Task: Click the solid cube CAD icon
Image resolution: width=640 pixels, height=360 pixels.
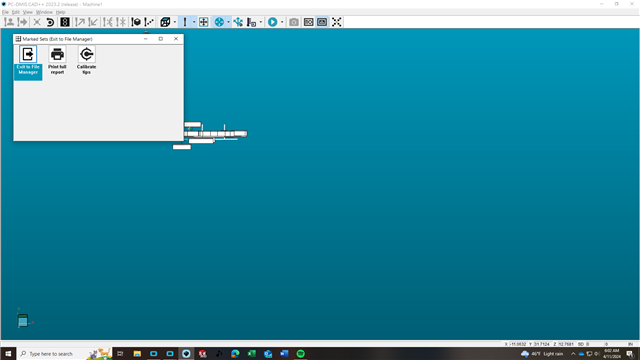Action: 136,22
